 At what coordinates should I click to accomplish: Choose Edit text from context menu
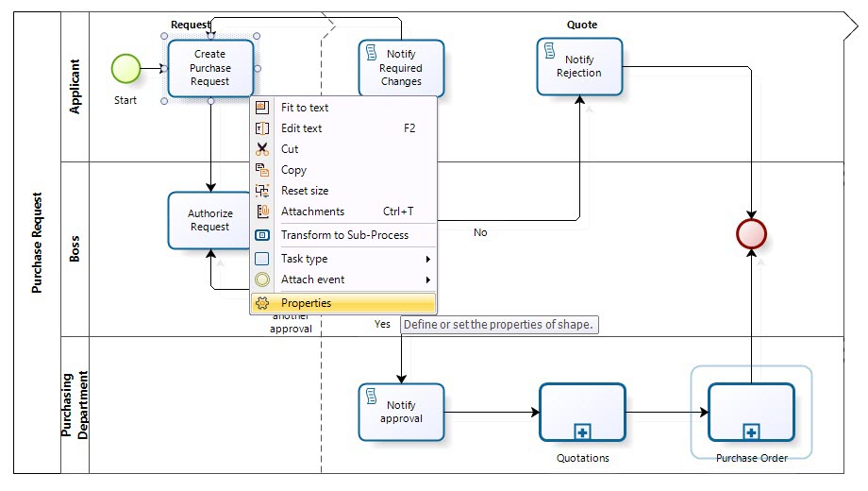343,128
